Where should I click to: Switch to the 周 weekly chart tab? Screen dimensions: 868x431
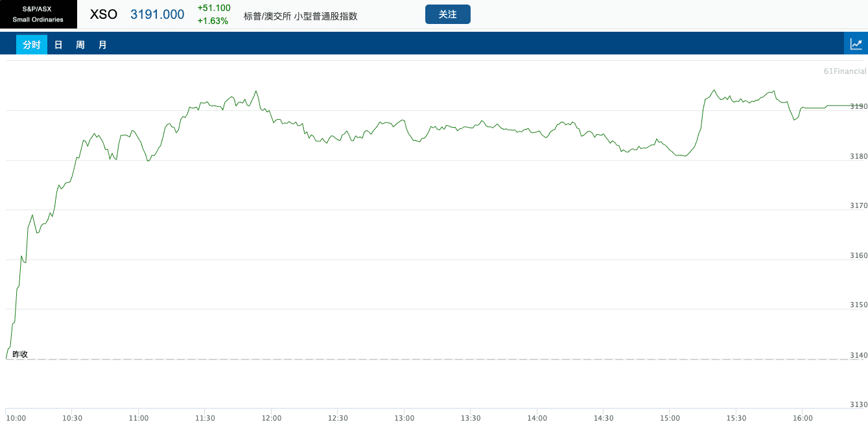[x=80, y=45]
